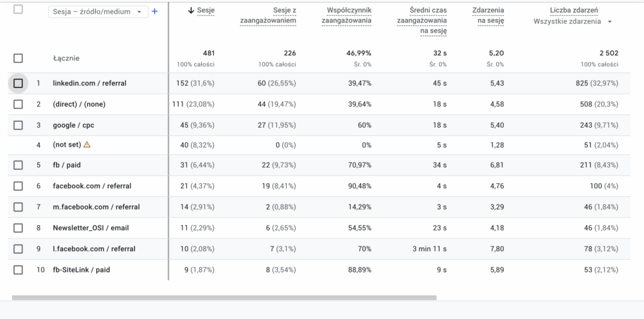Click the warning triangle next to (not set)
This screenshot has height=319, width=644.
(x=87, y=145)
